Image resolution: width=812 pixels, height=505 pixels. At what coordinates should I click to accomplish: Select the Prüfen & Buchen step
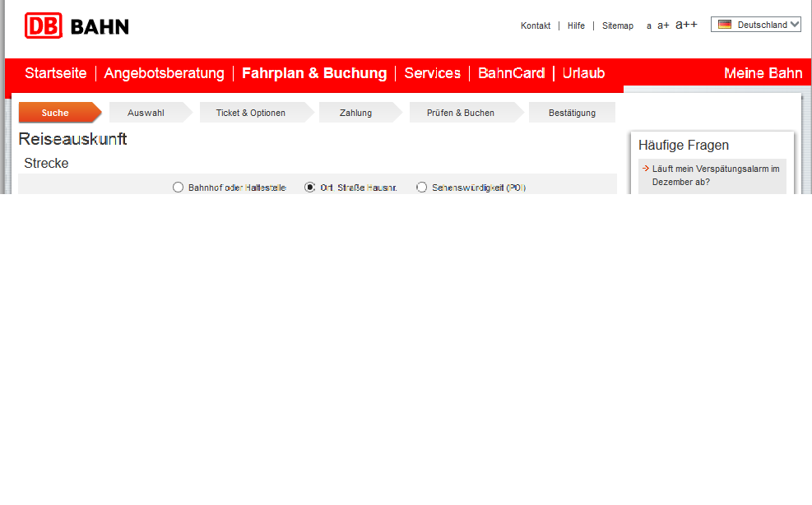pos(466,113)
